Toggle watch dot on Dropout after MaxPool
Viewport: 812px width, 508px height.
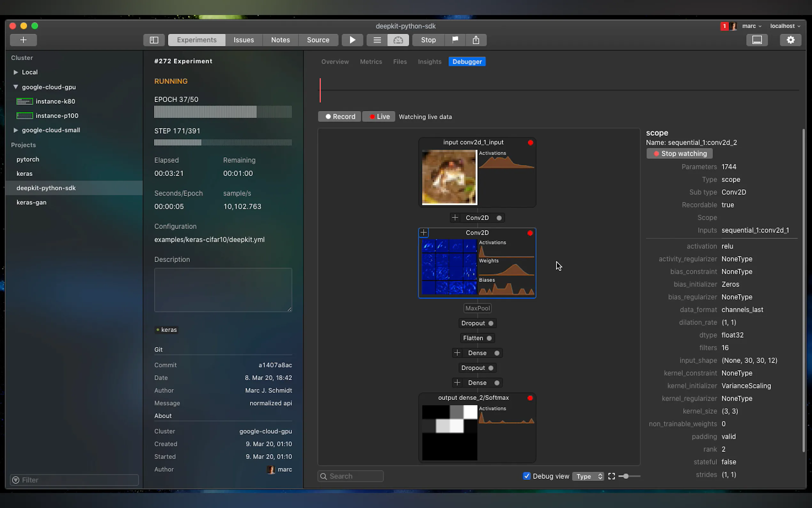(x=491, y=323)
